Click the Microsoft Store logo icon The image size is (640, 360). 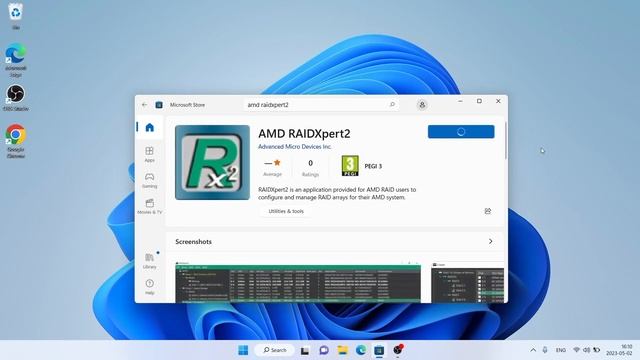click(159, 105)
